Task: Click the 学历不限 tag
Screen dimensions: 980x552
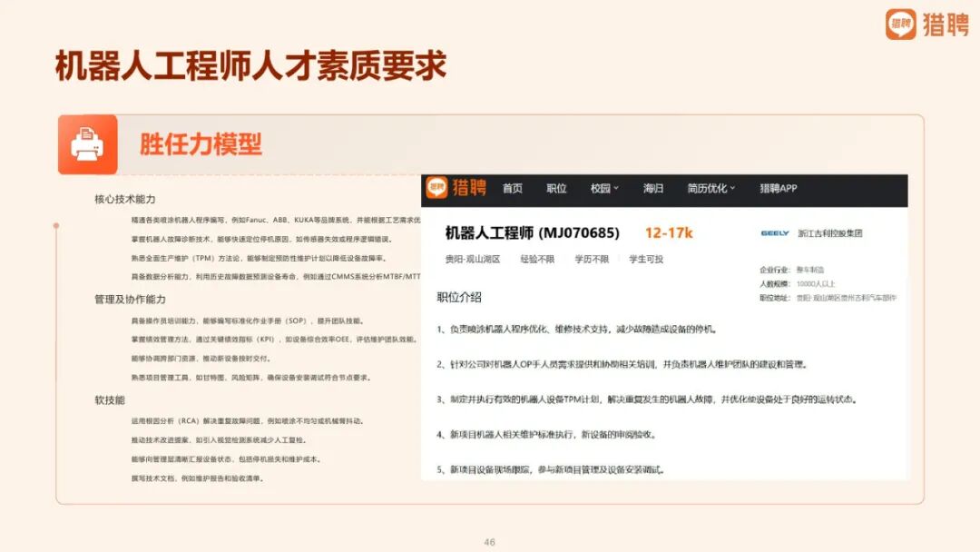Action: (592, 259)
